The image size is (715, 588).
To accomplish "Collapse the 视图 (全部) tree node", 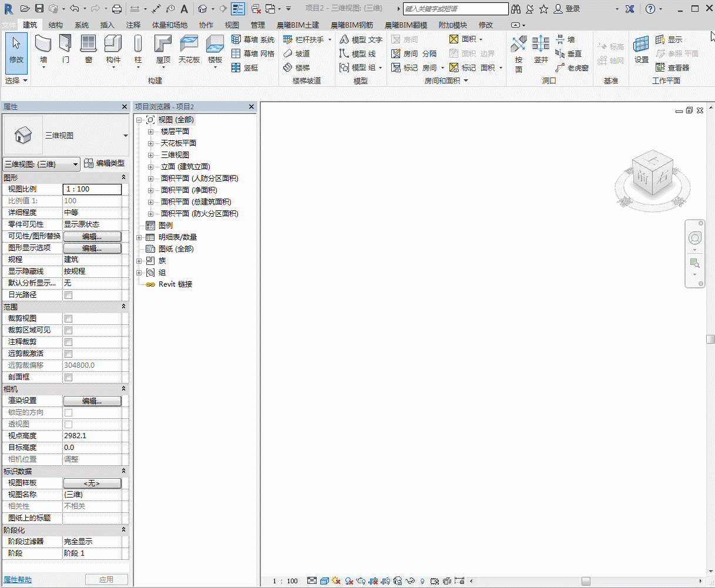I will [139, 120].
